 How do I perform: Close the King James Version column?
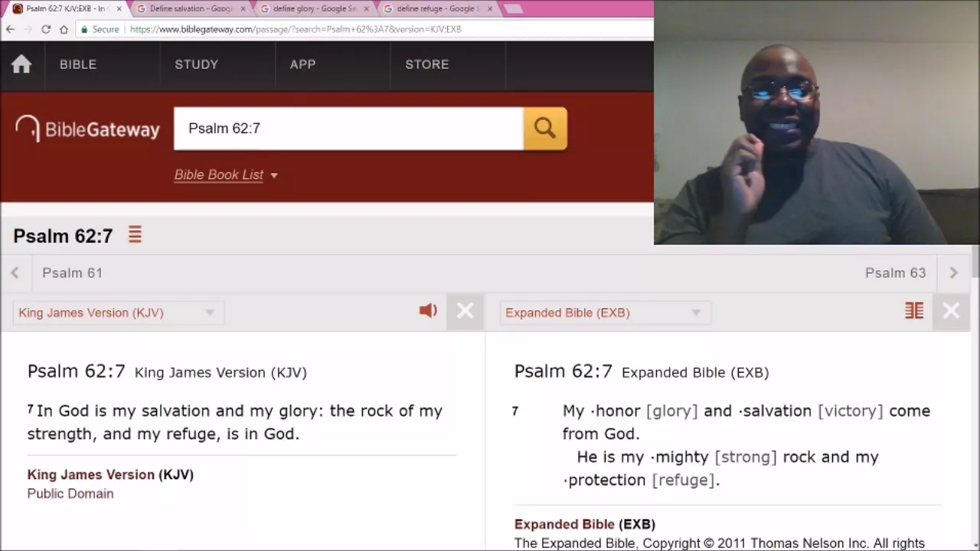click(x=465, y=311)
